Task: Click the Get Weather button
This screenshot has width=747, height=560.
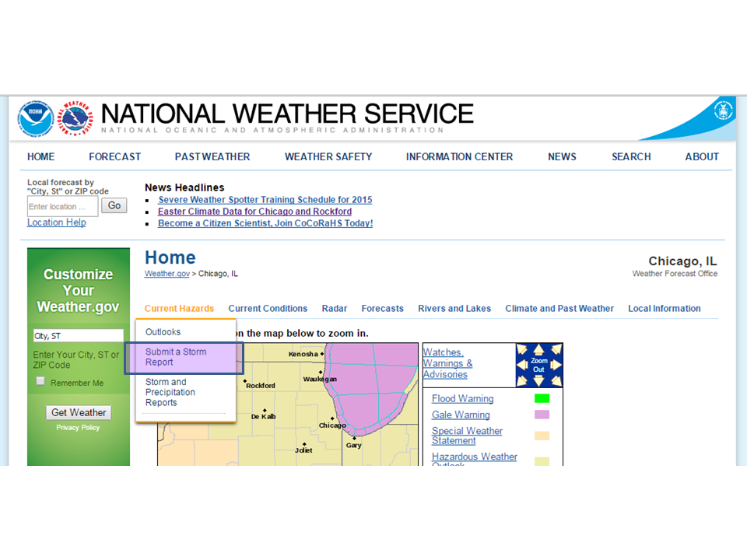Action: pyautogui.click(x=79, y=412)
